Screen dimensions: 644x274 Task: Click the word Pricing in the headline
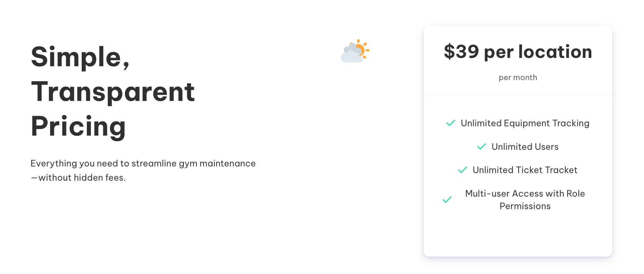tap(78, 126)
